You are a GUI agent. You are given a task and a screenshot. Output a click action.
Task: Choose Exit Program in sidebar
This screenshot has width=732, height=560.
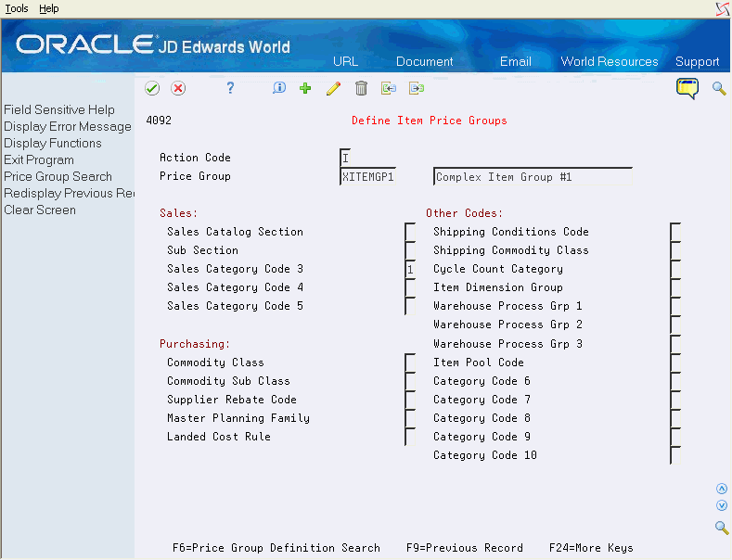(39, 160)
